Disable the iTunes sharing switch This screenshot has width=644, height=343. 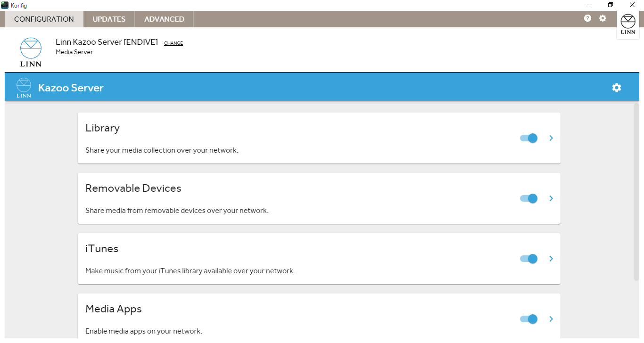pyautogui.click(x=528, y=259)
